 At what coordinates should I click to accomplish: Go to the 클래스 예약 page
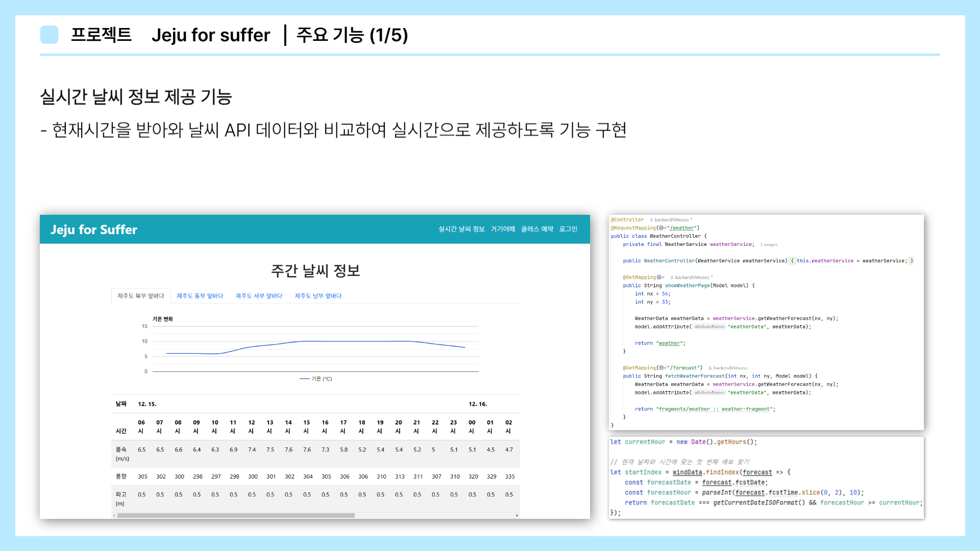point(537,229)
